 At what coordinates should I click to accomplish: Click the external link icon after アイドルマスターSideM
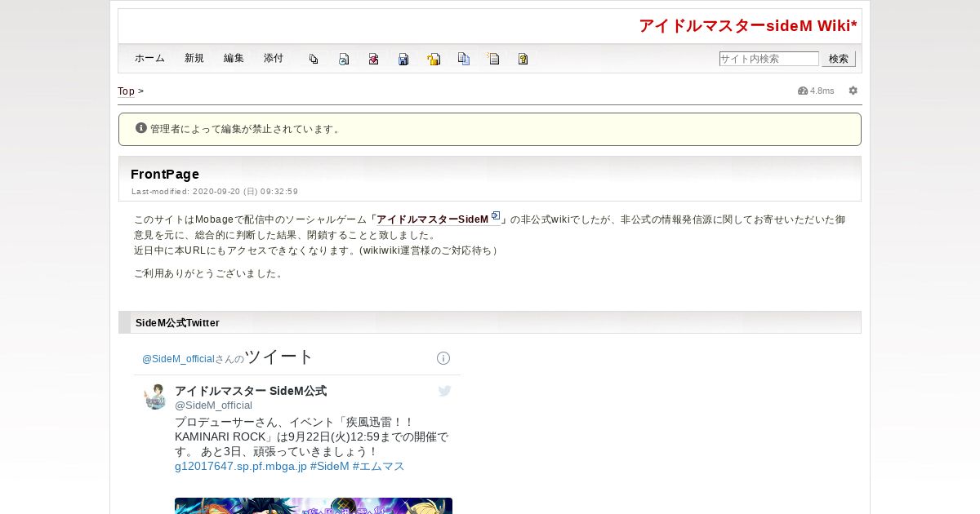coord(496,216)
